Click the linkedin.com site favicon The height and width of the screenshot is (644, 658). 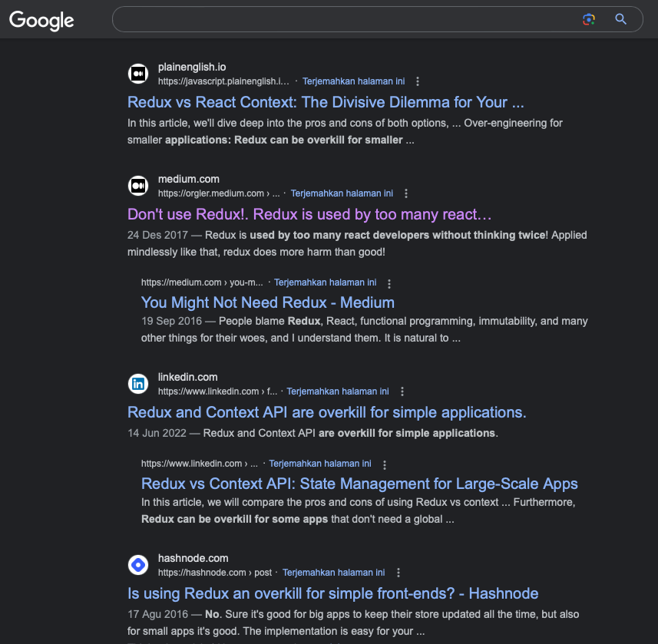pyautogui.click(x=138, y=384)
